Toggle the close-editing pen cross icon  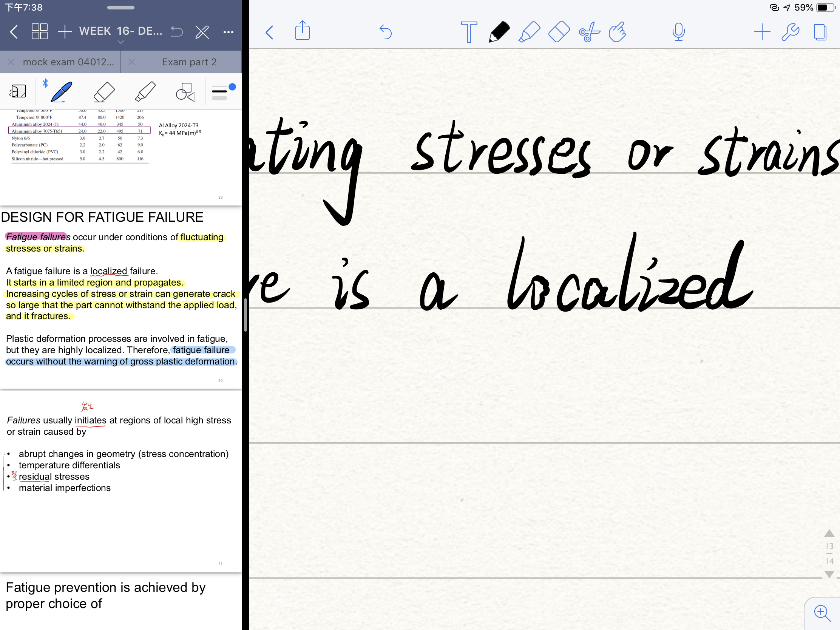[202, 32]
